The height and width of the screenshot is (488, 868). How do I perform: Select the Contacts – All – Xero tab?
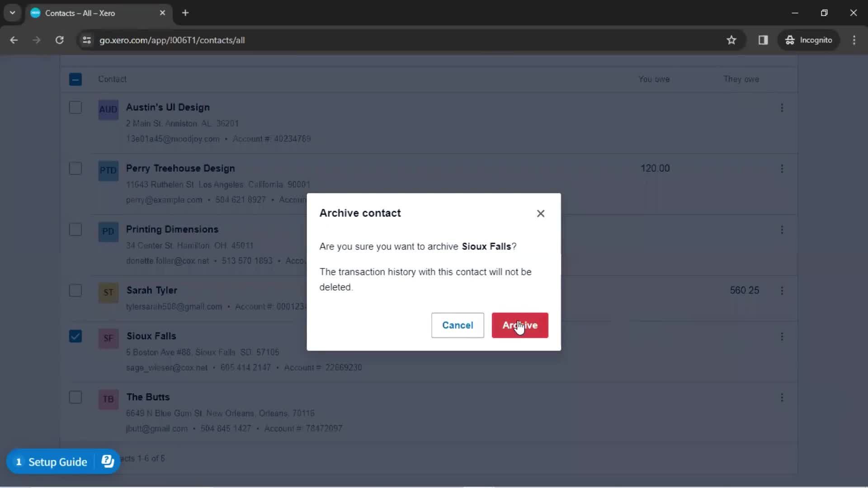99,13
